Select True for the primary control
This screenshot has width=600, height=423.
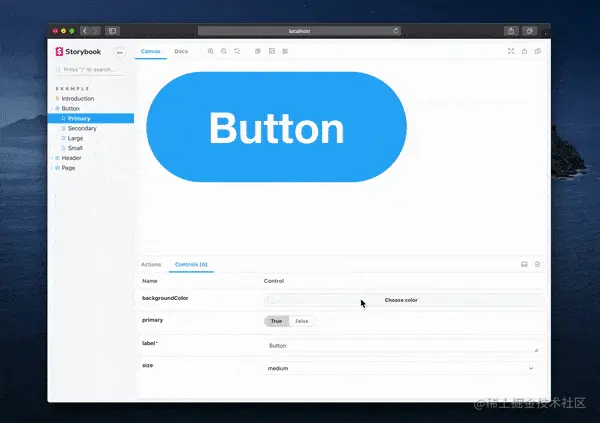click(x=276, y=321)
